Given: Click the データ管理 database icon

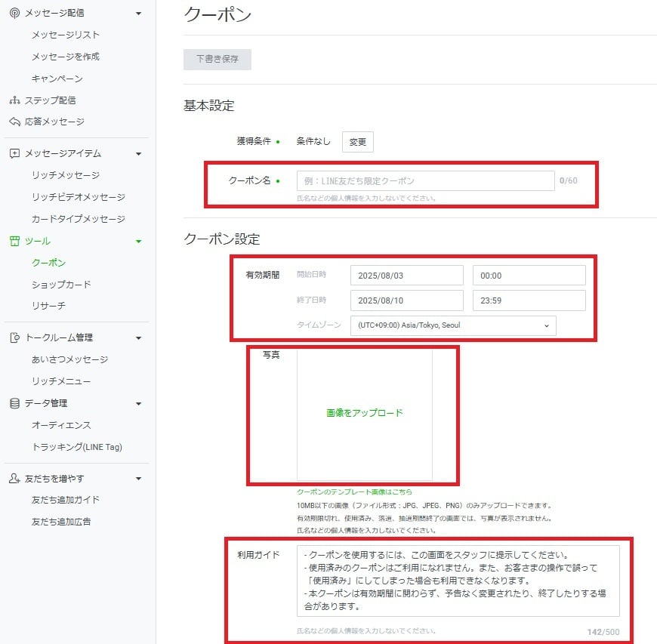Looking at the screenshot, I should [14, 403].
